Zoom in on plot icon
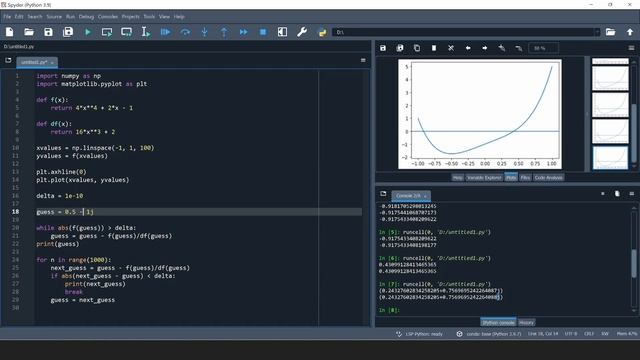 coord(502,48)
